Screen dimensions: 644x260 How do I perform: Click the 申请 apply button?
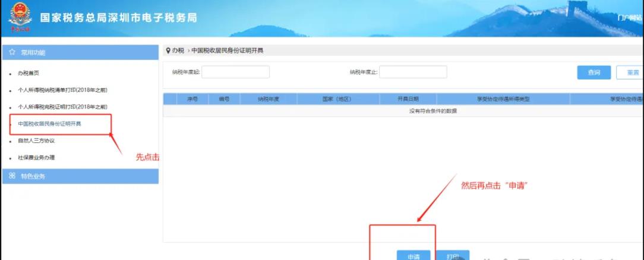pyautogui.click(x=414, y=255)
